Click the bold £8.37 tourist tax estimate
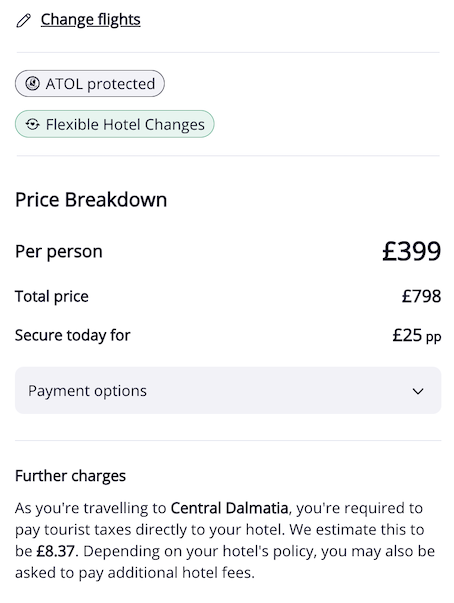 pyautogui.click(x=55, y=551)
